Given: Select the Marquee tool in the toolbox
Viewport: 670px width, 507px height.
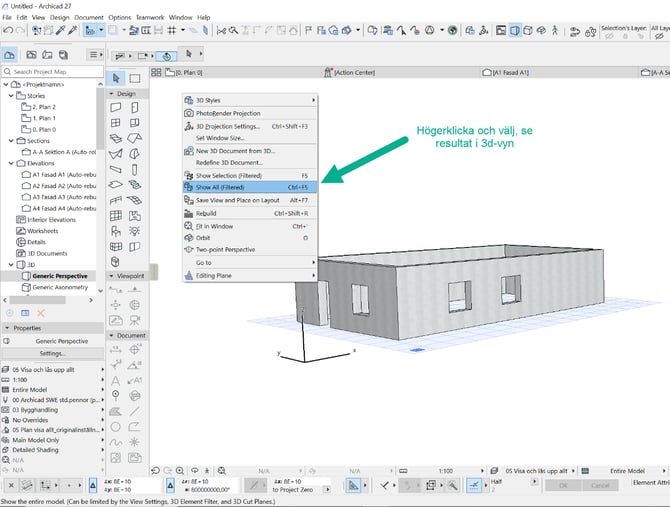Looking at the screenshot, I should [134, 78].
